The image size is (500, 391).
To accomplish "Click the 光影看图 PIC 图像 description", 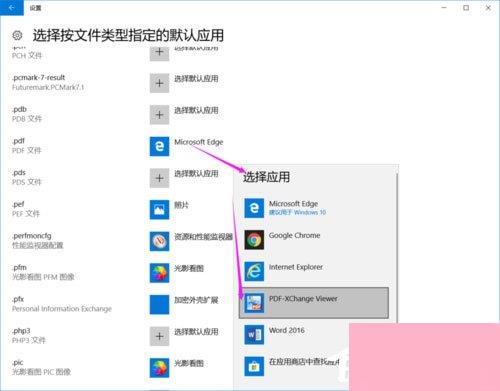I will pos(42,372).
